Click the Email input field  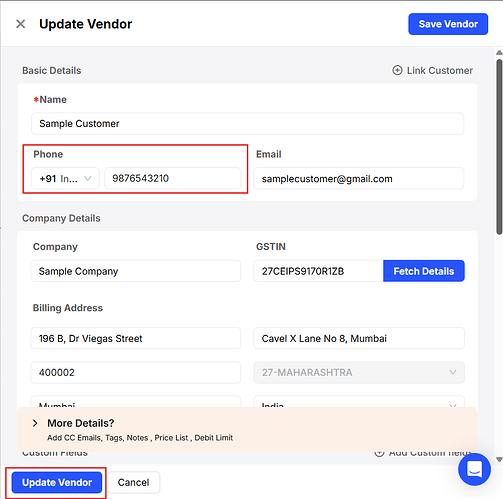(x=359, y=179)
